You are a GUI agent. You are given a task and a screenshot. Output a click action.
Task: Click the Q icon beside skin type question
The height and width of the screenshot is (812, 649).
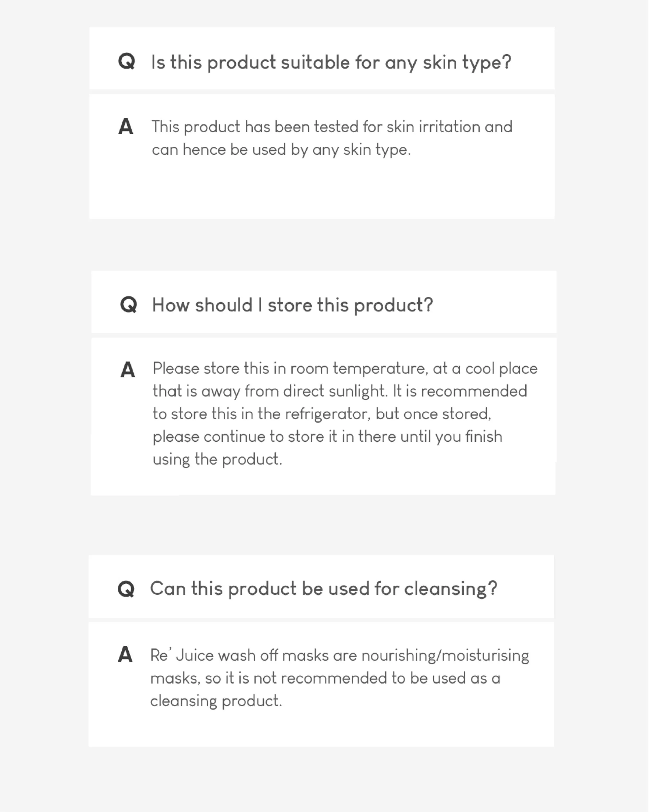[x=127, y=61]
